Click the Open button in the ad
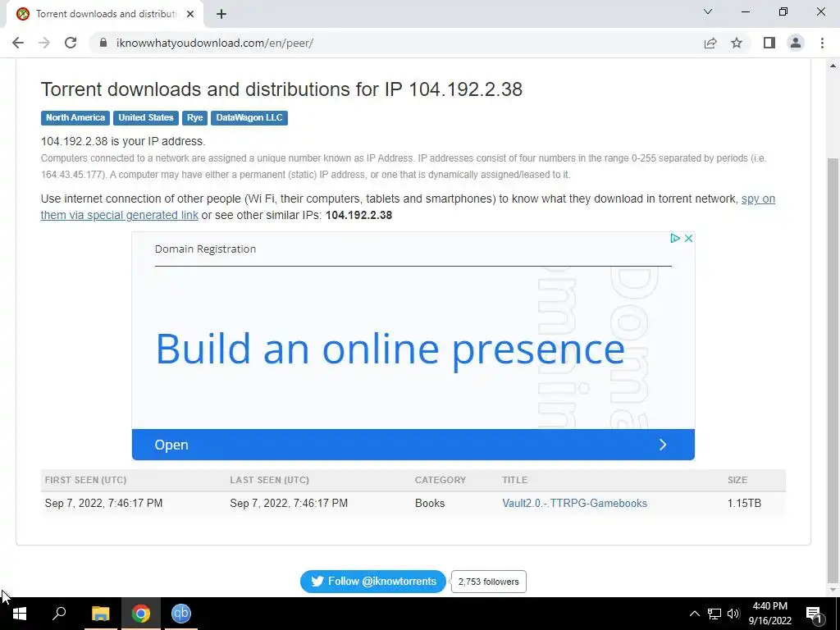Screen dimensions: 840x630 click(413, 445)
